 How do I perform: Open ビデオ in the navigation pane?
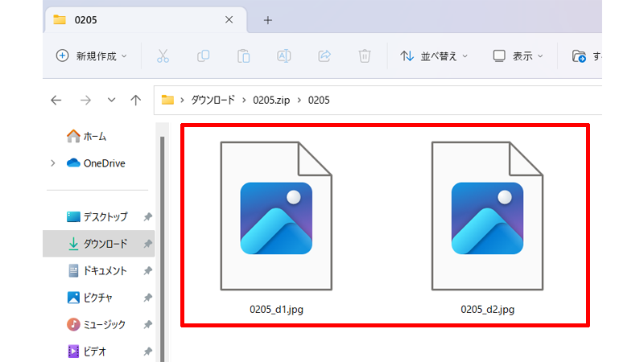click(87, 352)
